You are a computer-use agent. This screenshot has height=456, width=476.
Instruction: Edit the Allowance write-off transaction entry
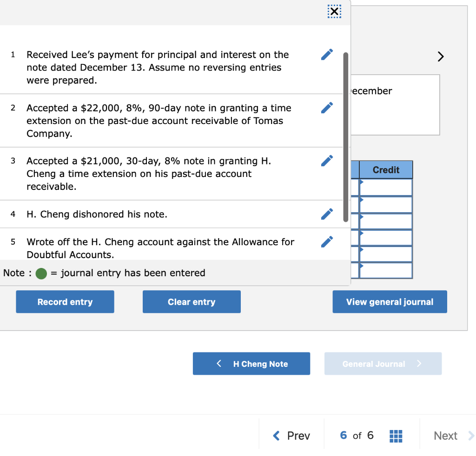click(327, 241)
